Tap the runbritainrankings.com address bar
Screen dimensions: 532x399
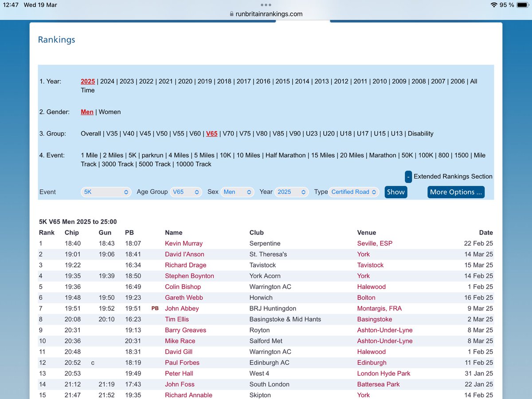tap(266, 14)
